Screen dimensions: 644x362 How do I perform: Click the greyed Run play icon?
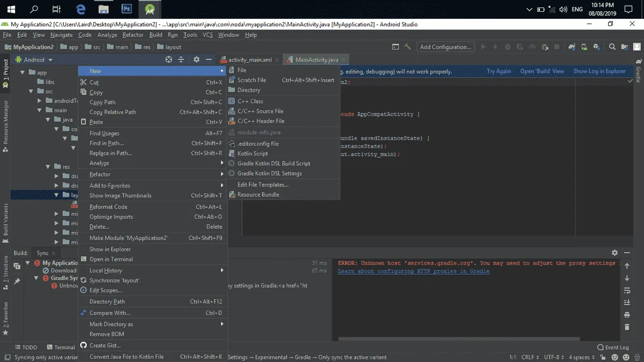pyautogui.click(x=484, y=47)
